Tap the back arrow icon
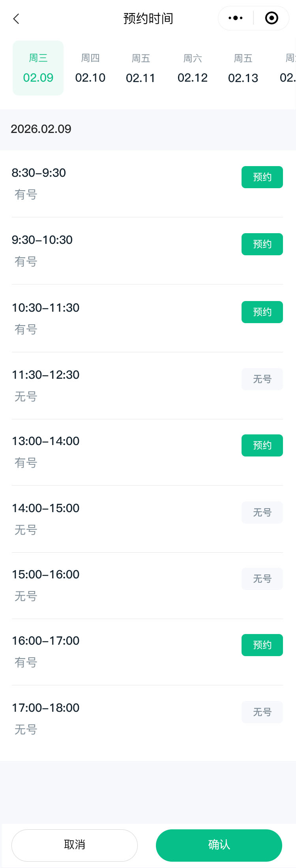The height and width of the screenshot is (868, 296). (x=16, y=19)
